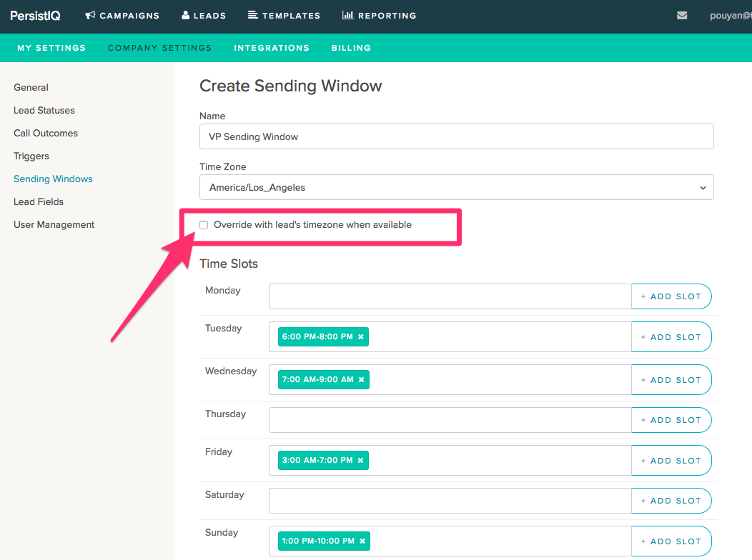The width and height of the screenshot is (752, 560).
Task: Add a slot for Saturday
Action: (671, 501)
